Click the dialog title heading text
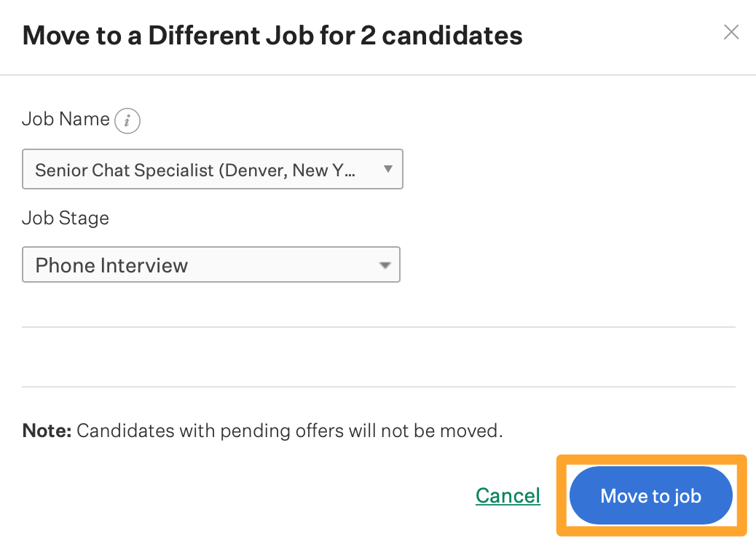Viewport: 756px width, 542px height. pos(272,35)
